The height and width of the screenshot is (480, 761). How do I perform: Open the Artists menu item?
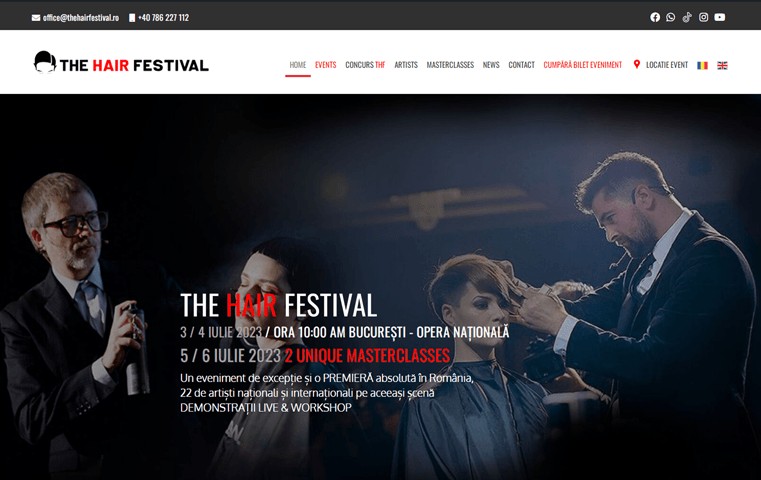(406, 65)
